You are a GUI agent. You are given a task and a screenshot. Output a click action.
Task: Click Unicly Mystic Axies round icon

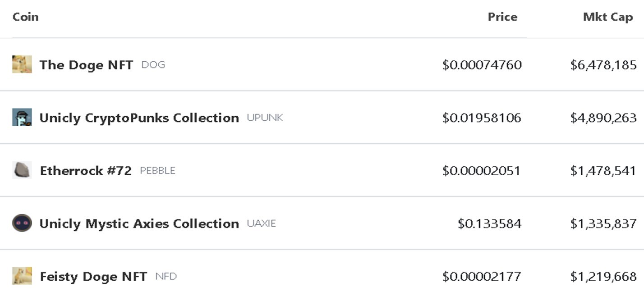pos(22,223)
